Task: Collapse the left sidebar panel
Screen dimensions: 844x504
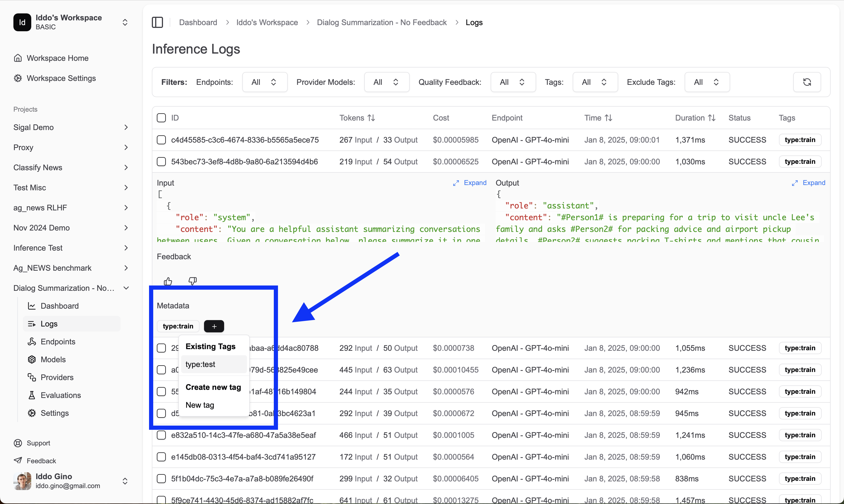Action: click(157, 22)
